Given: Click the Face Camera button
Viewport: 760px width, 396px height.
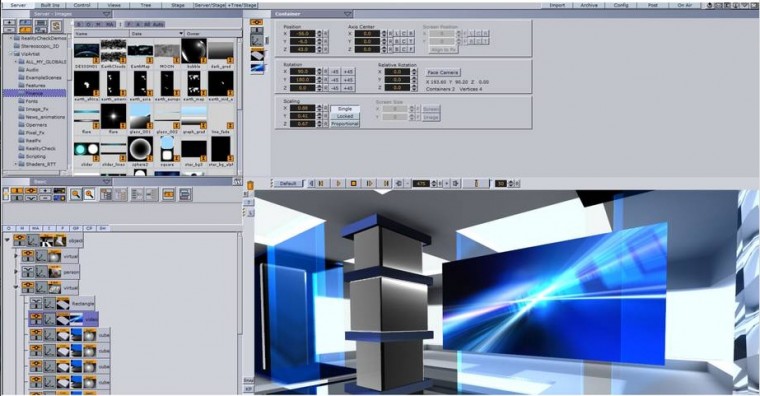Looking at the screenshot, I should [443, 72].
